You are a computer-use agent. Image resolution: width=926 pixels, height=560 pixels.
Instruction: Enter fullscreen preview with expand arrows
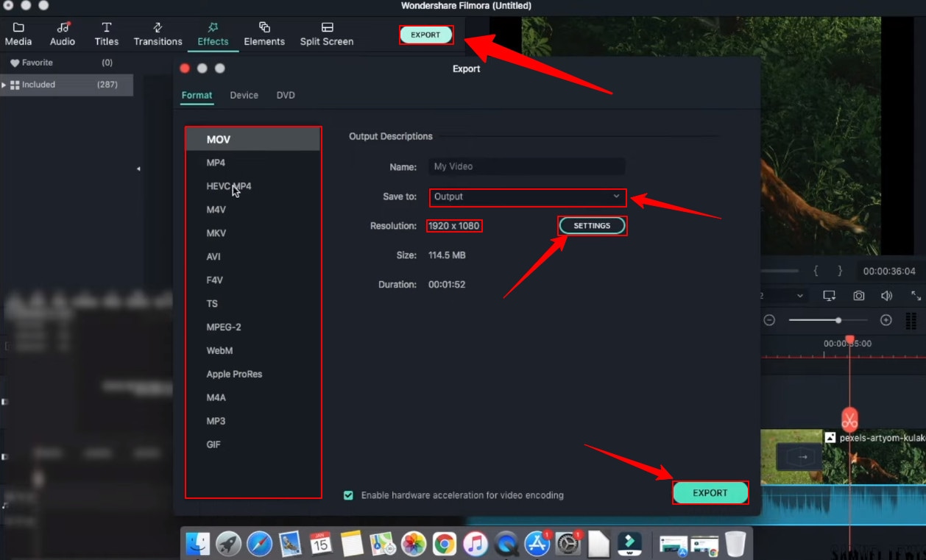[916, 296]
